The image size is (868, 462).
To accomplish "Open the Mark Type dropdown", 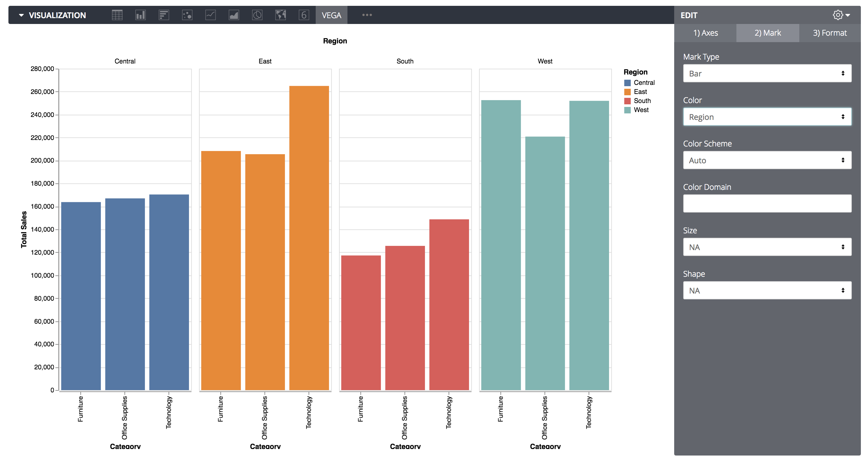I will point(767,74).
